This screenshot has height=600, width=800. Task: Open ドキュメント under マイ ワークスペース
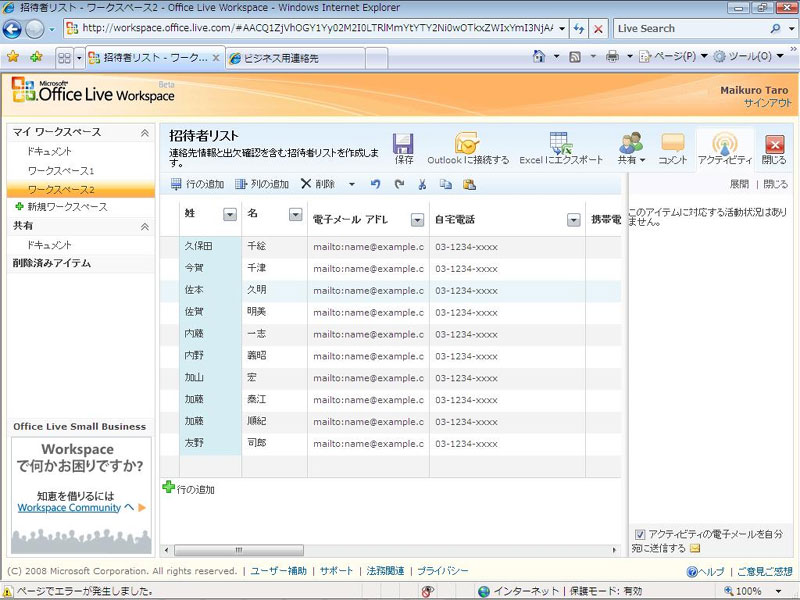[x=49, y=152]
